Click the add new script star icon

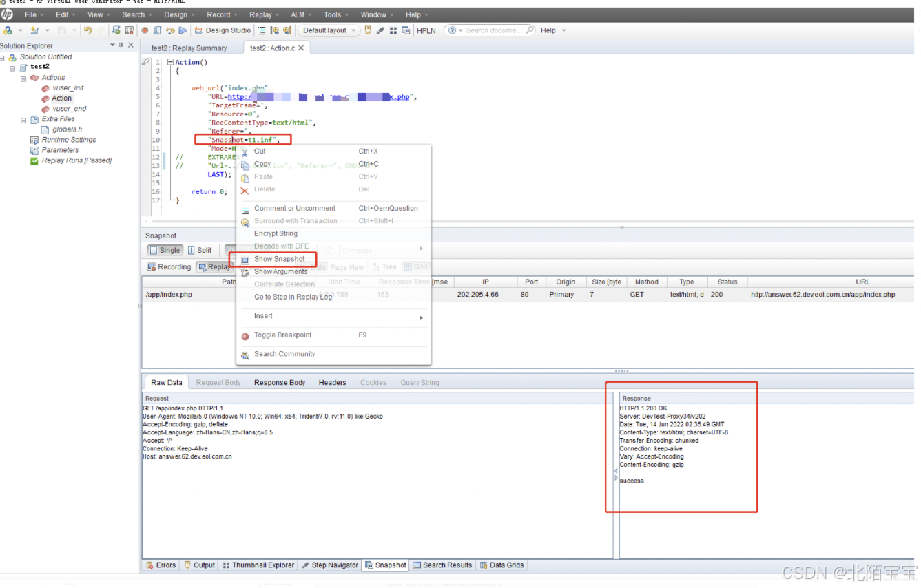pyautogui.click(x=34, y=30)
